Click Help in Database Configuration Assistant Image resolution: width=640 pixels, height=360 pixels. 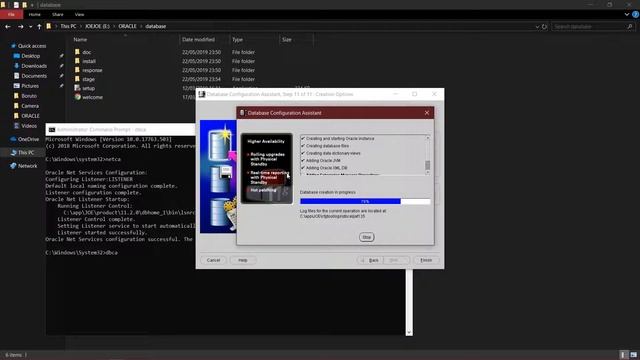[242, 260]
